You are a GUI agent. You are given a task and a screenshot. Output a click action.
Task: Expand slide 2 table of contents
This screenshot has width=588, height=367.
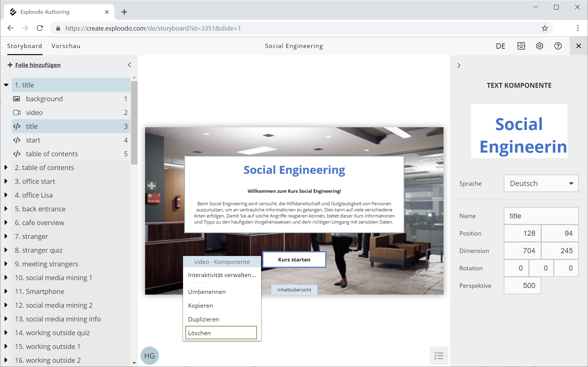click(x=6, y=168)
